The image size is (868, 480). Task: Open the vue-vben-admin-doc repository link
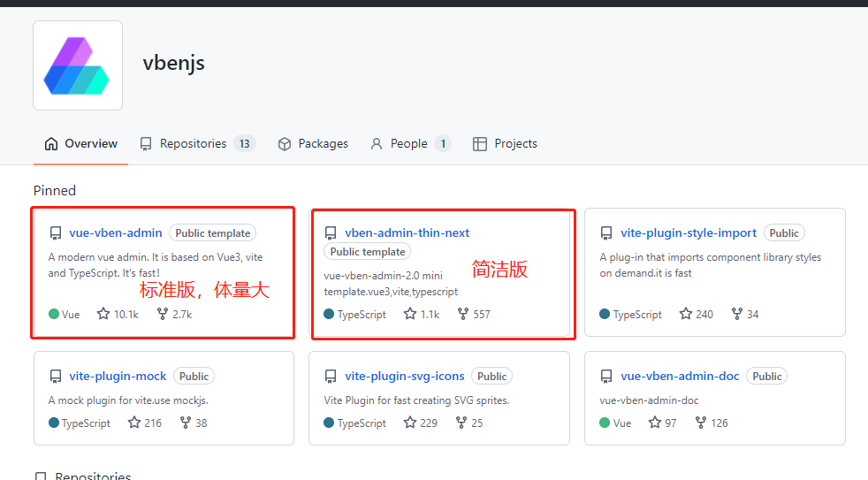click(x=680, y=377)
